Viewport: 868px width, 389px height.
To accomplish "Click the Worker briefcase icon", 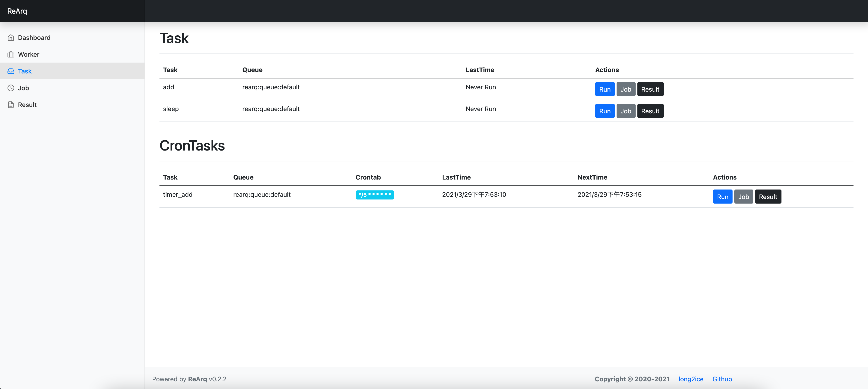I will pos(11,55).
